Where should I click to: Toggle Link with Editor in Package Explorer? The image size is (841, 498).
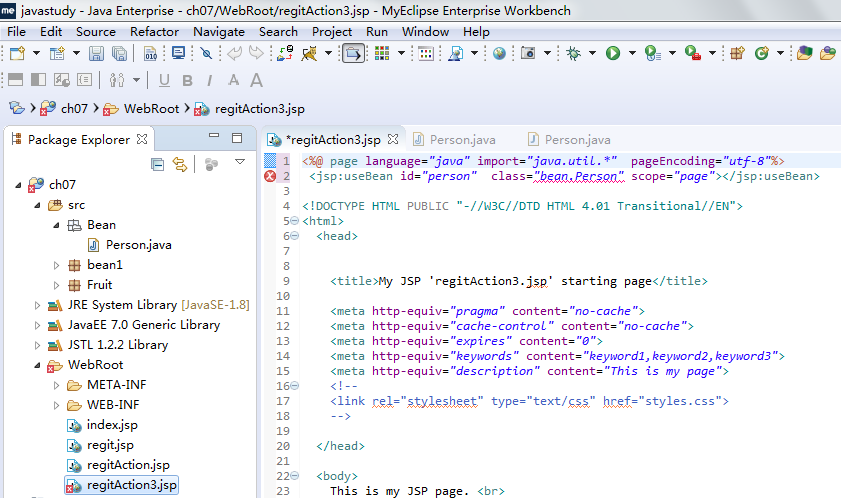[x=180, y=164]
